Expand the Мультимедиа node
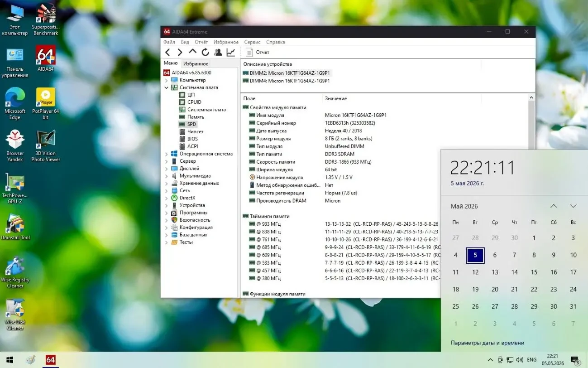This screenshot has height=368, width=588. click(x=166, y=176)
